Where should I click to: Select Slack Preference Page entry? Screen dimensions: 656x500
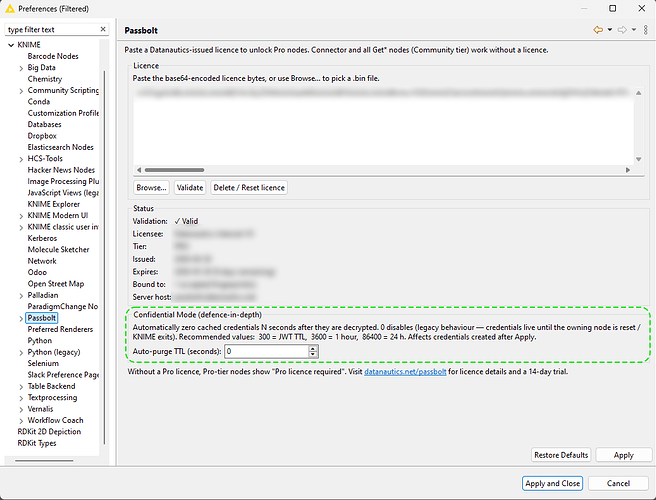63,375
